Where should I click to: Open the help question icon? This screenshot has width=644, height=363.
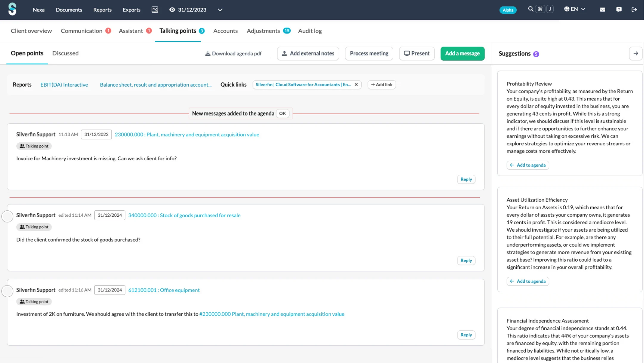tap(619, 10)
